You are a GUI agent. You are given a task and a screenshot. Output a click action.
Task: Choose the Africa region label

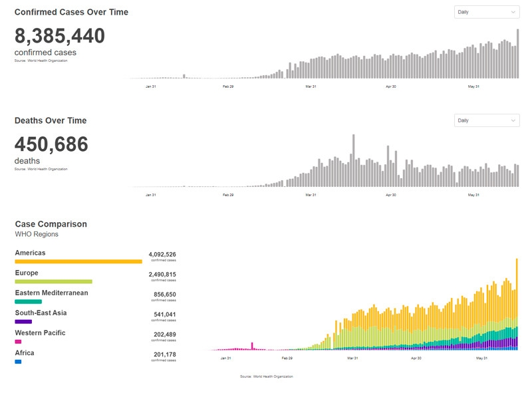click(25, 352)
